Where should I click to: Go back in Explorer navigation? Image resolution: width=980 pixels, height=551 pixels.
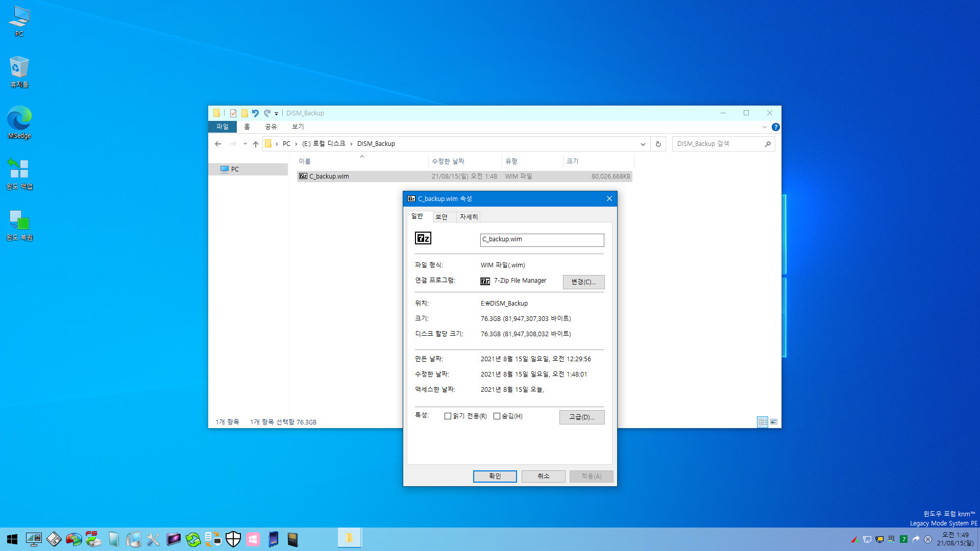click(x=218, y=144)
